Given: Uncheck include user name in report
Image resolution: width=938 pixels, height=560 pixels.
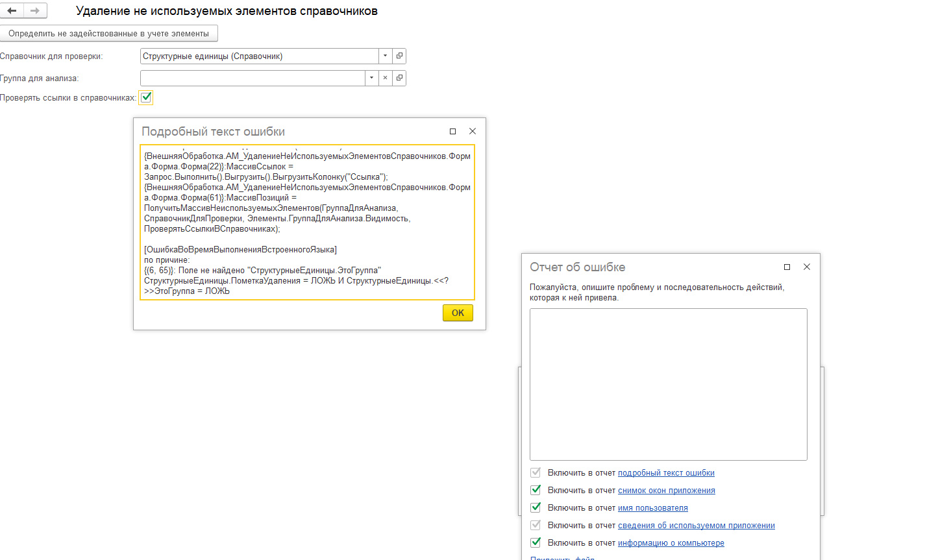Looking at the screenshot, I should point(536,507).
